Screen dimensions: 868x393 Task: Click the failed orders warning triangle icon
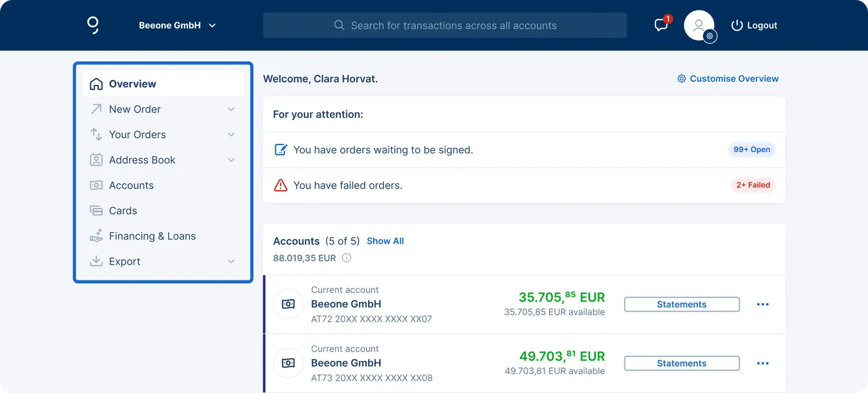(x=280, y=185)
